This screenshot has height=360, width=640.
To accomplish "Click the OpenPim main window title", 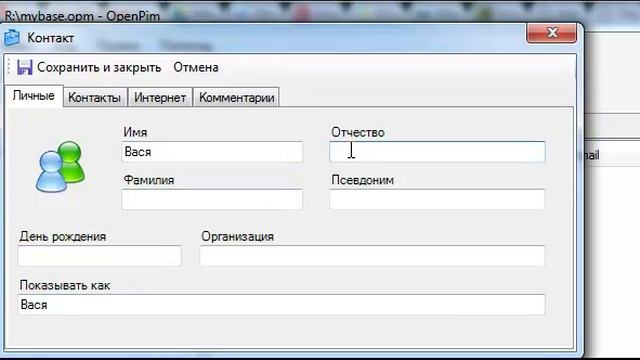I will tap(82, 16).
